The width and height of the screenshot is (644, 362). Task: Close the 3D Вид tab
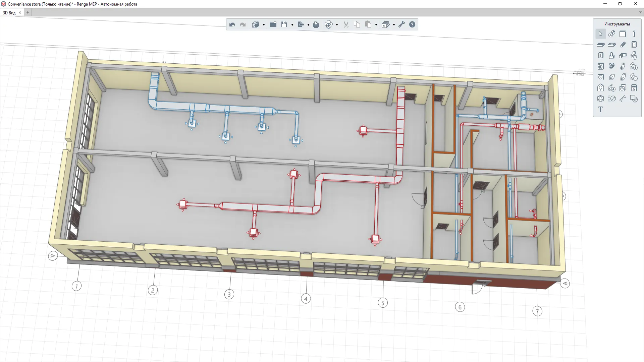pyautogui.click(x=20, y=12)
